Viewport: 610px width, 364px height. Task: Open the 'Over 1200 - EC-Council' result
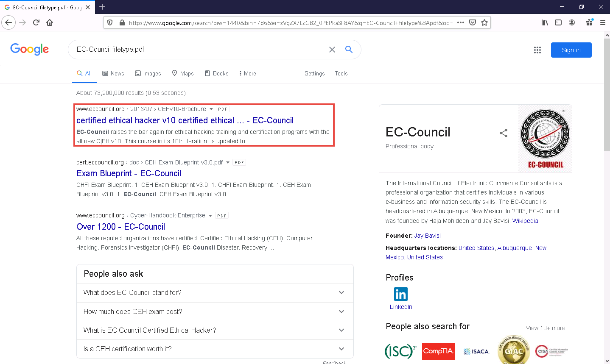tap(121, 227)
